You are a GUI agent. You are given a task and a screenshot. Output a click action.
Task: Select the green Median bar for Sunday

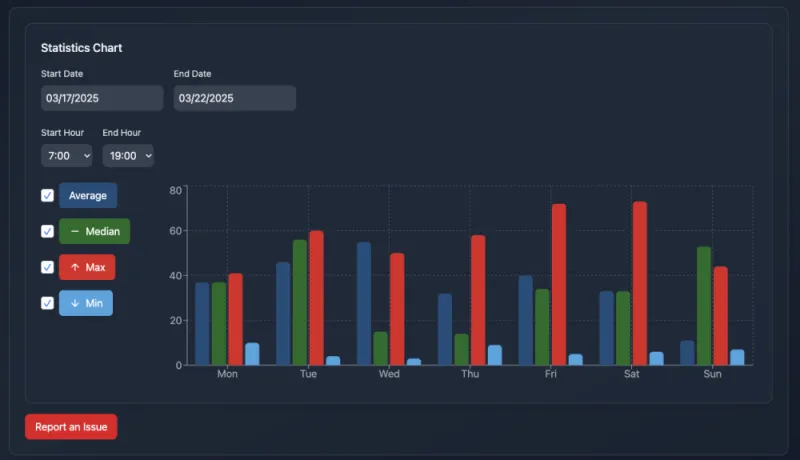[704, 305]
